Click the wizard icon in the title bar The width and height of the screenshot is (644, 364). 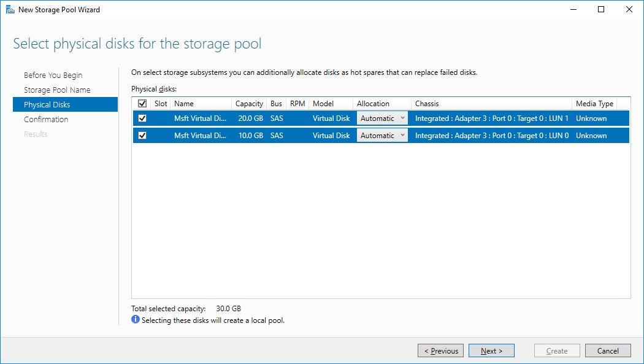tap(10, 9)
